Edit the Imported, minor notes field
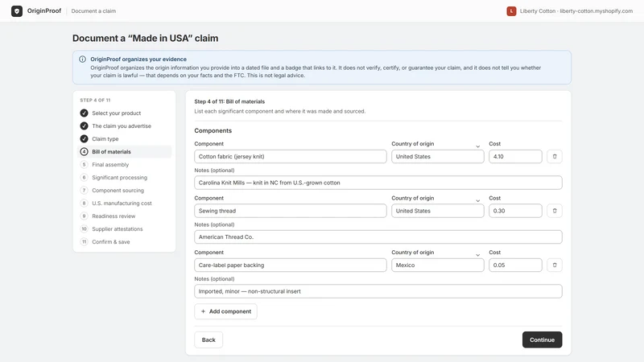The image size is (644, 362). click(378, 291)
